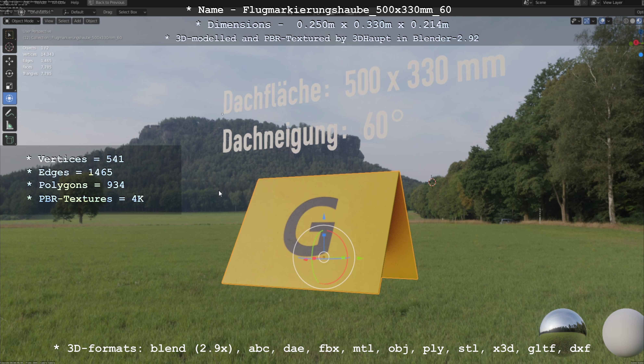Select the Measure tool
Screen dimensions: 644x364
(x=9, y=126)
